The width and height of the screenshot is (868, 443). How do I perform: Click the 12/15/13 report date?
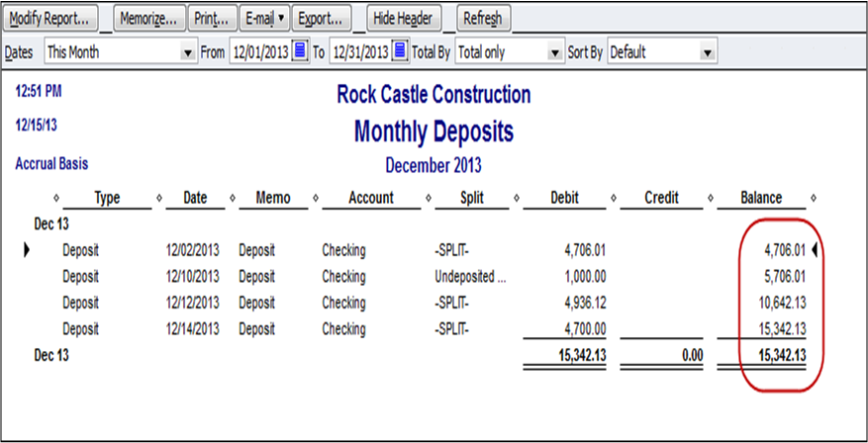(x=36, y=126)
